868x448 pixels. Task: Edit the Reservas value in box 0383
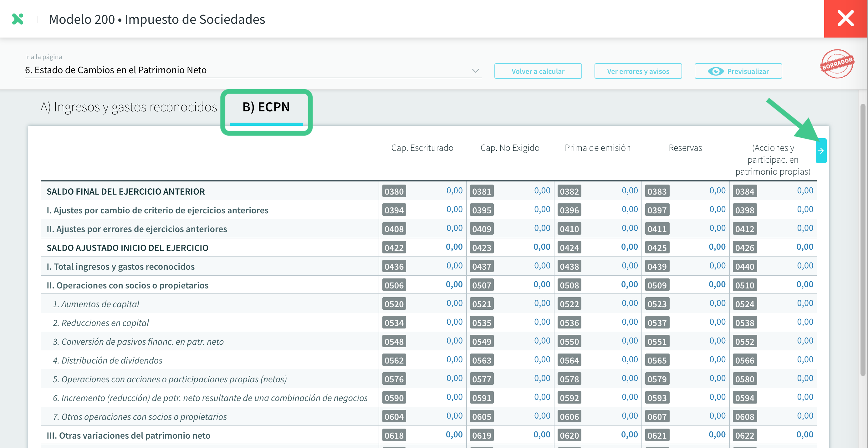[x=717, y=191]
